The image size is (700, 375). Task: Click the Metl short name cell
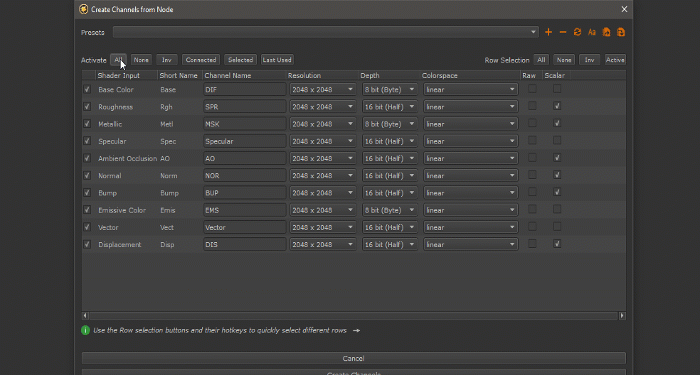click(167, 124)
